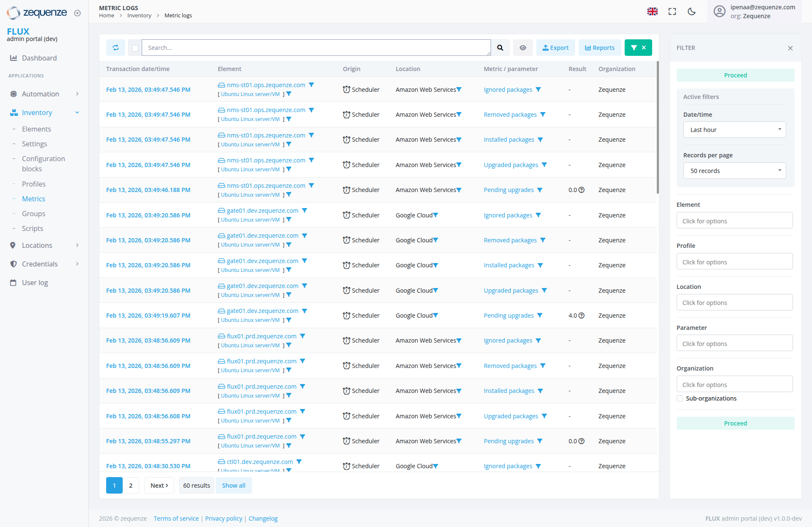The width and height of the screenshot is (812, 527).
Task: Go to the Home breadcrumb
Action: pos(107,16)
